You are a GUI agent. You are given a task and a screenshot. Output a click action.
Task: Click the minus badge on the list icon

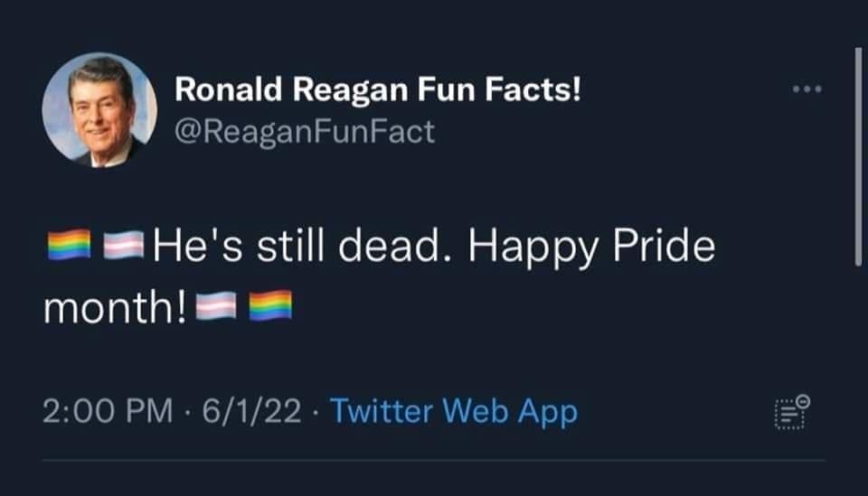click(804, 400)
